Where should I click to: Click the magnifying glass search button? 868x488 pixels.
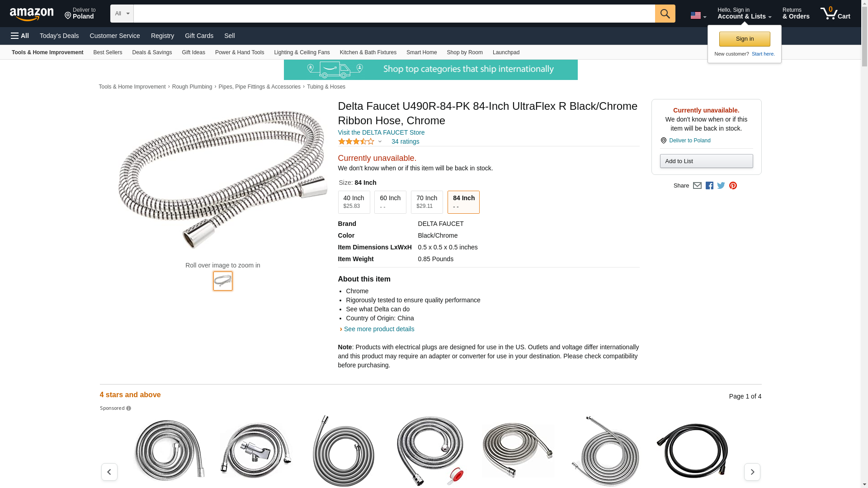665,14
